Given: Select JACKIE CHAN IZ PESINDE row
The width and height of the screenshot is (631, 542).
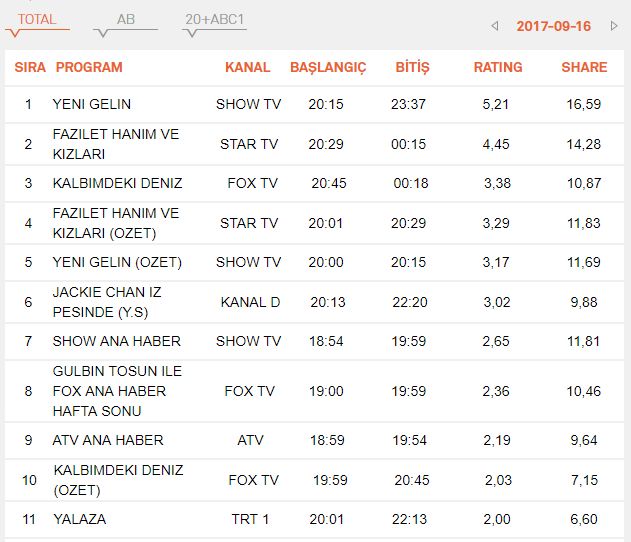Looking at the screenshot, I should (107, 302).
